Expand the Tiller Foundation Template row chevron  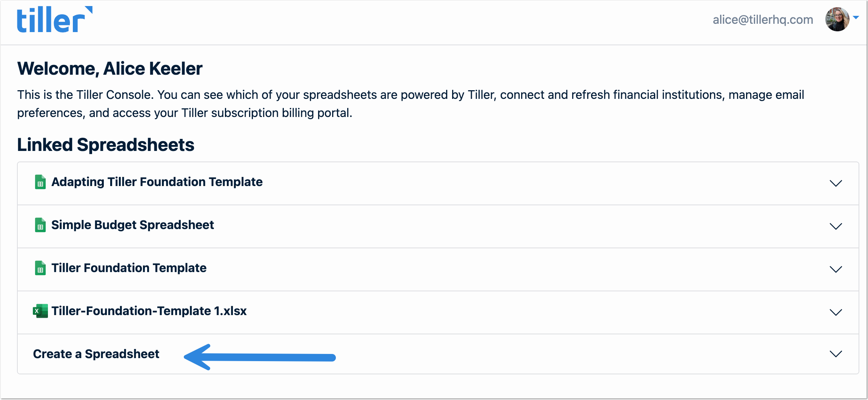(x=836, y=269)
